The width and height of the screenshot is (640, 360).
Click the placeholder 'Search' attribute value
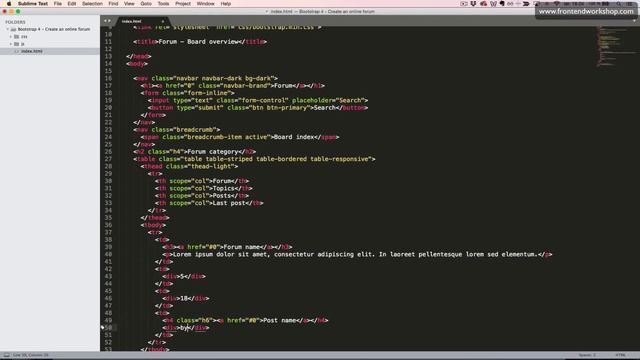pyautogui.click(x=350, y=100)
